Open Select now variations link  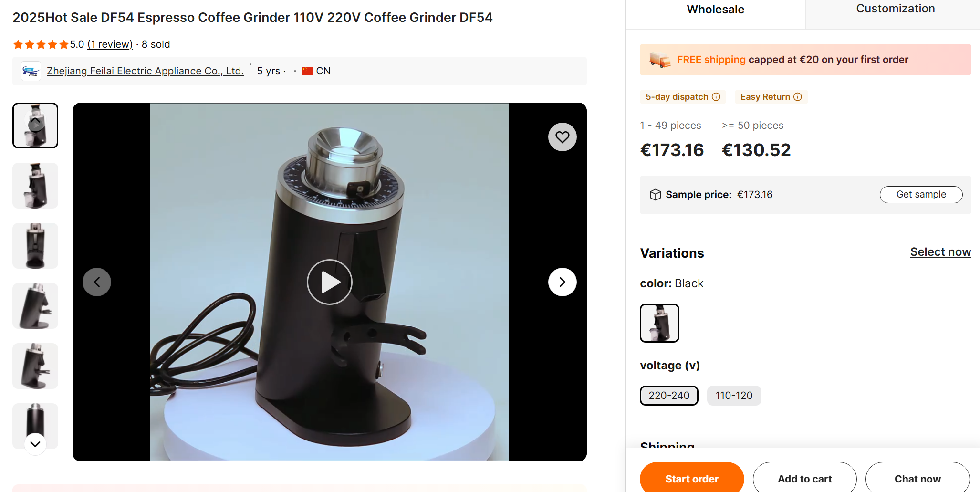click(x=940, y=252)
